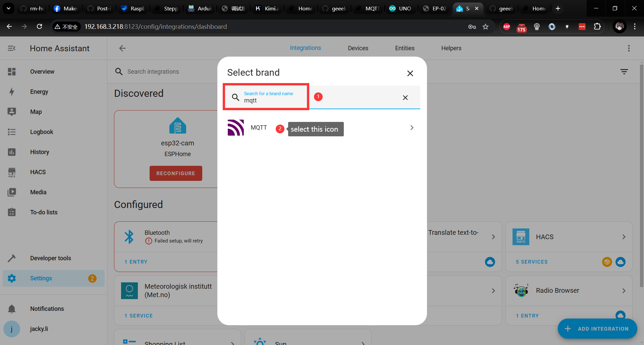This screenshot has height=345, width=644.
Task: Click the Bluetooth integration icon
Action: click(x=129, y=237)
